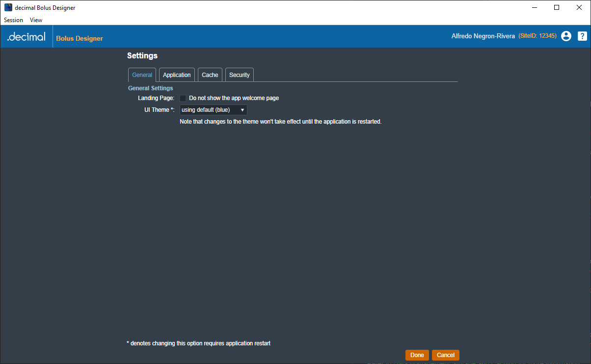Open the View menu
Image resolution: width=591 pixels, height=364 pixels.
[x=36, y=20]
